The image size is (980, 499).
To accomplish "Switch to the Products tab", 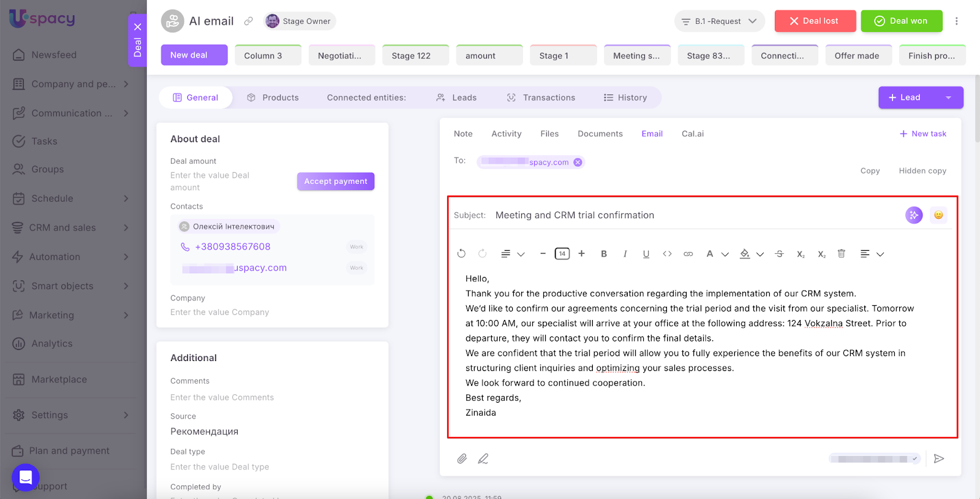I will coord(273,97).
